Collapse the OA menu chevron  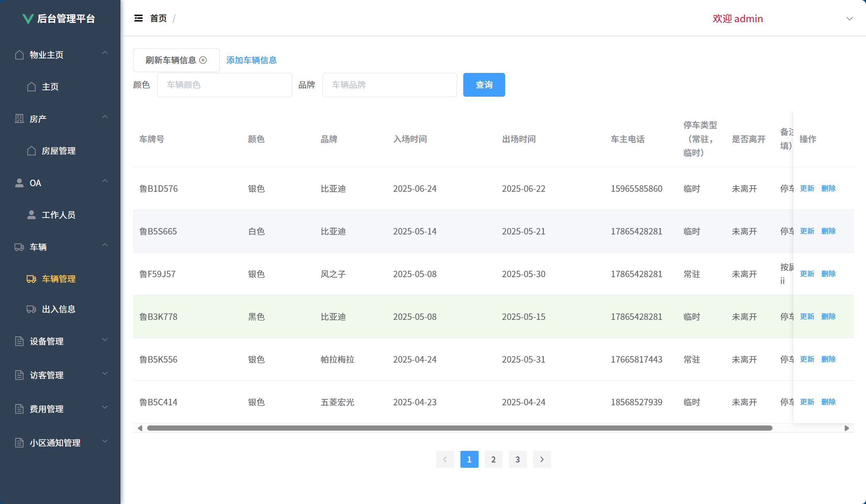(x=105, y=181)
